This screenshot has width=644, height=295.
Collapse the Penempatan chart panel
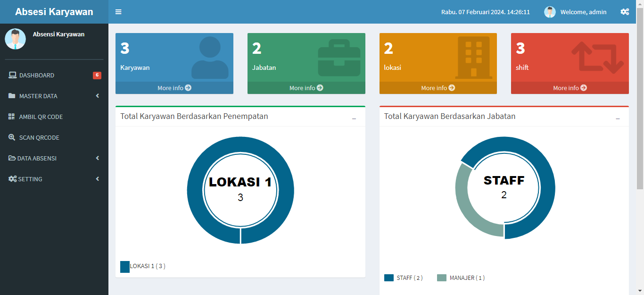[354, 118]
